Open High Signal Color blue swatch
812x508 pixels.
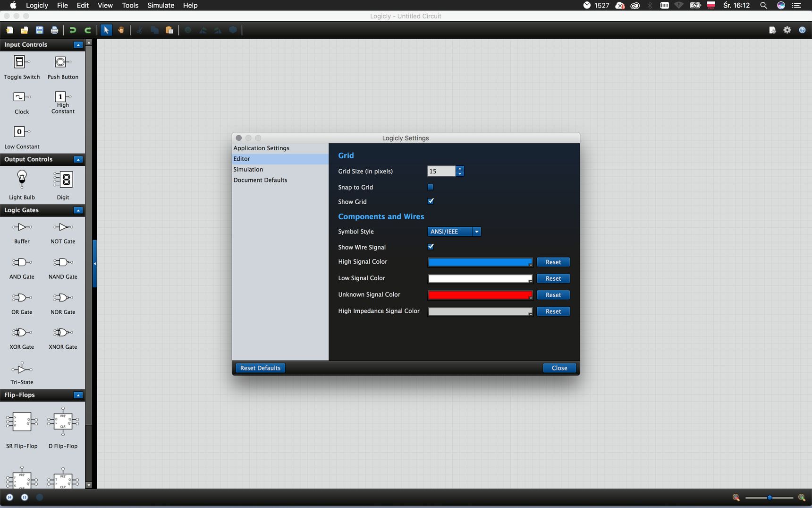click(480, 262)
